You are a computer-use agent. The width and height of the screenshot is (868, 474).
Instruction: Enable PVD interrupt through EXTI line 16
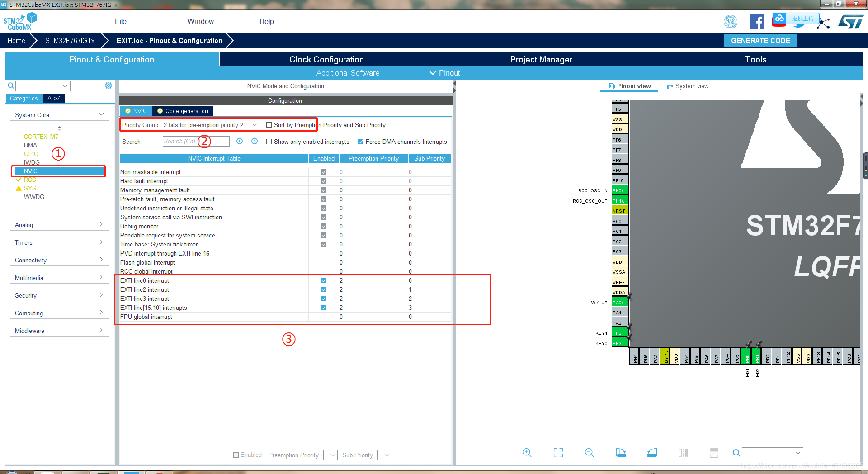[324, 253]
